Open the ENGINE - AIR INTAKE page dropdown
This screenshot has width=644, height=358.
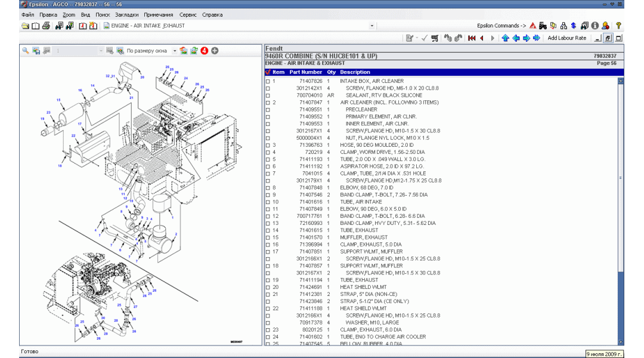click(372, 26)
